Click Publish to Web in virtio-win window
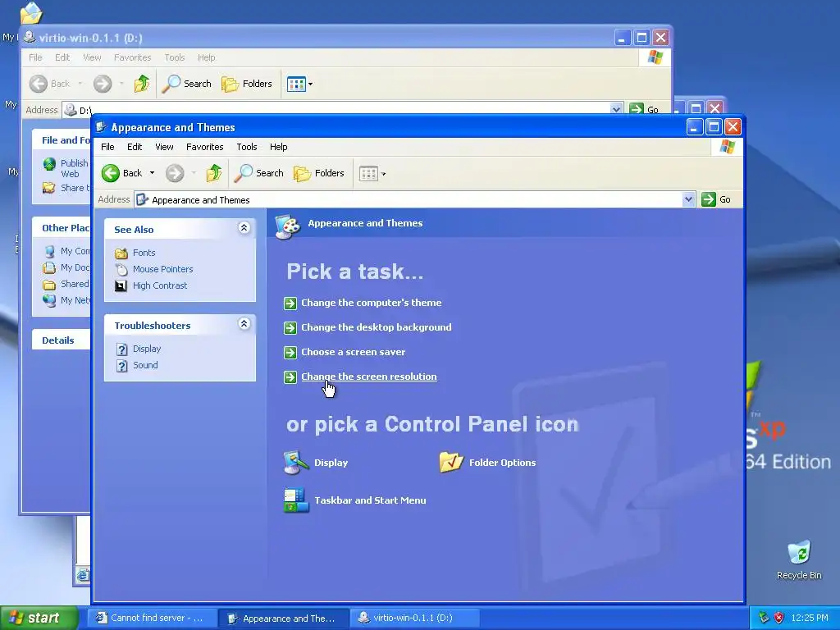This screenshot has width=840, height=630. click(x=66, y=168)
